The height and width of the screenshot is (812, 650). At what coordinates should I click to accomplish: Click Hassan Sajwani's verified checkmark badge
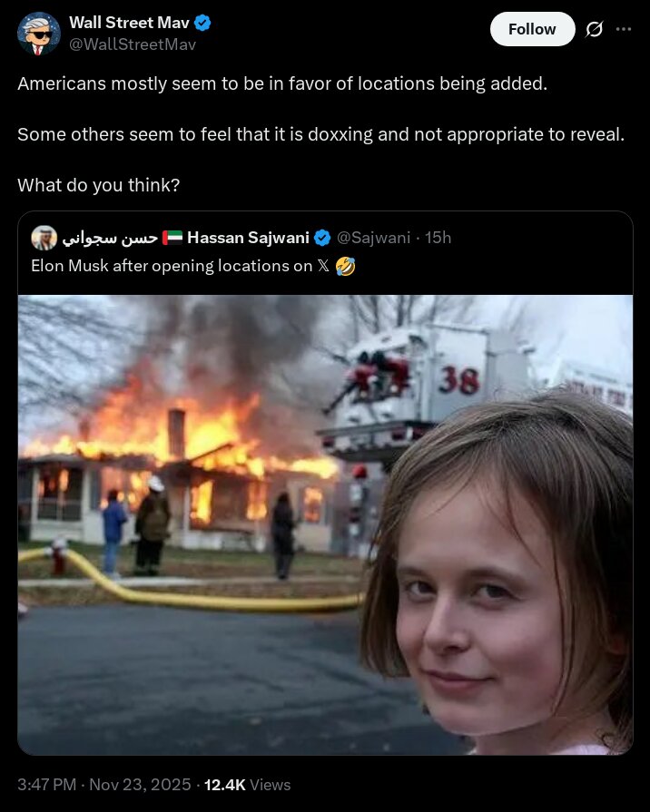click(x=322, y=238)
